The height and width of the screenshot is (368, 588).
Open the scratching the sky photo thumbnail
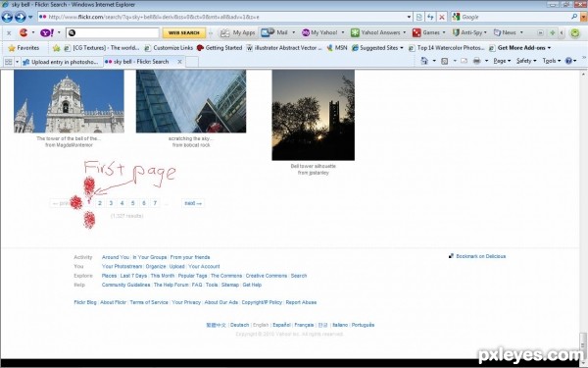pyautogui.click(x=191, y=101)
